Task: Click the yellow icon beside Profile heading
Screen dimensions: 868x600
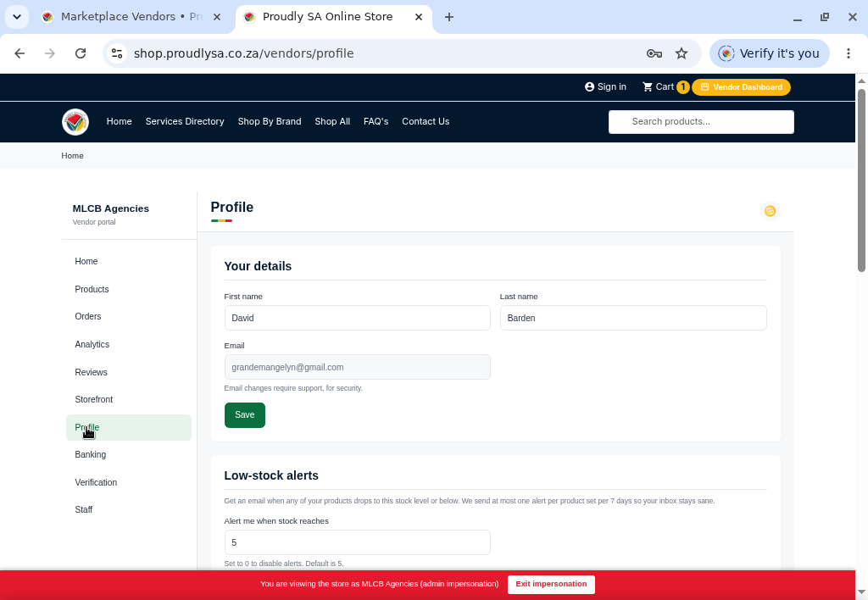Action: pyautogui.click(x=770, y=211)
